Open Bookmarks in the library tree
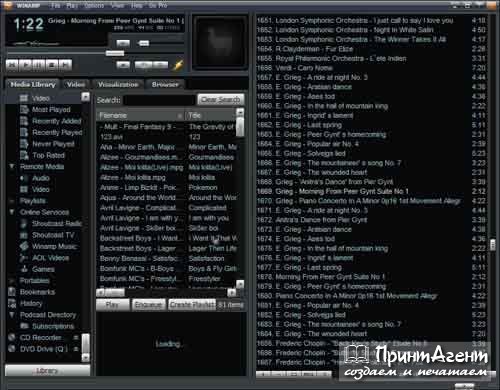This screenshot has height=390, width=500. (x=37, y=292)
